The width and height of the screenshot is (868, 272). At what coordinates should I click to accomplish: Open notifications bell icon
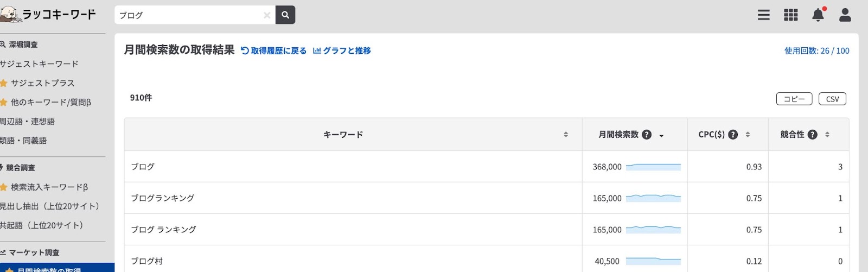[x=818, y=15]
